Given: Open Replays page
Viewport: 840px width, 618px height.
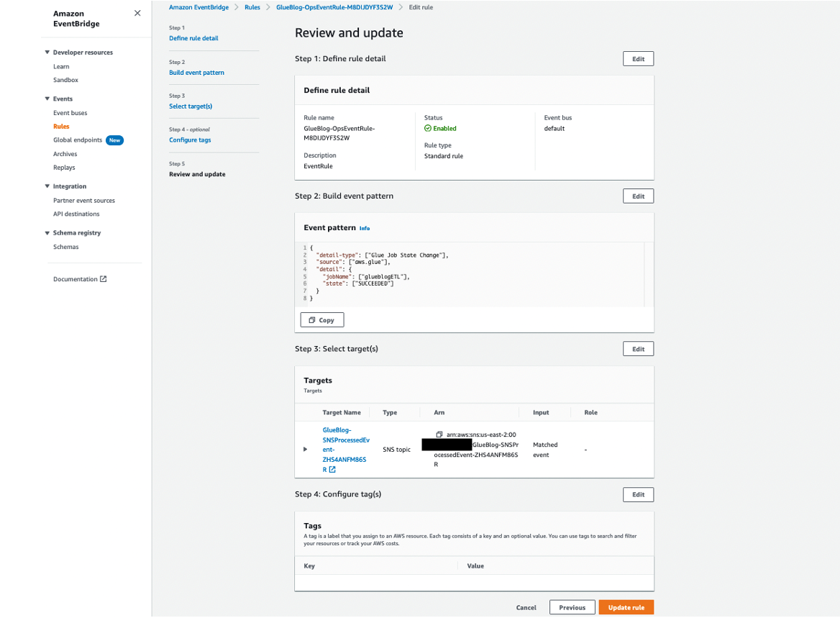Looking at the screenshot, I should (64, 168).
